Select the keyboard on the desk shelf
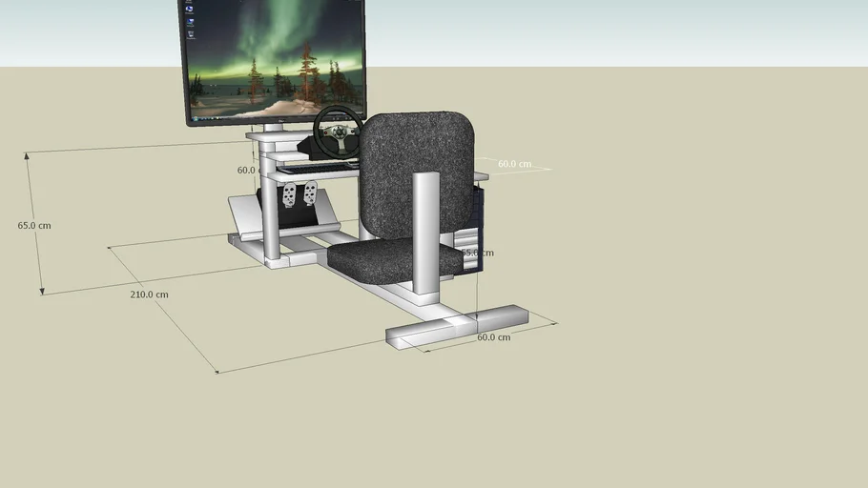868x488 pixels. [319, 168]
